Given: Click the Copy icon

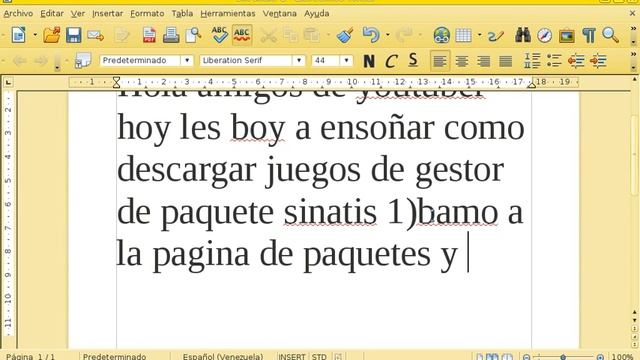Looking at the screenshot, I should [x=291, y=36].
